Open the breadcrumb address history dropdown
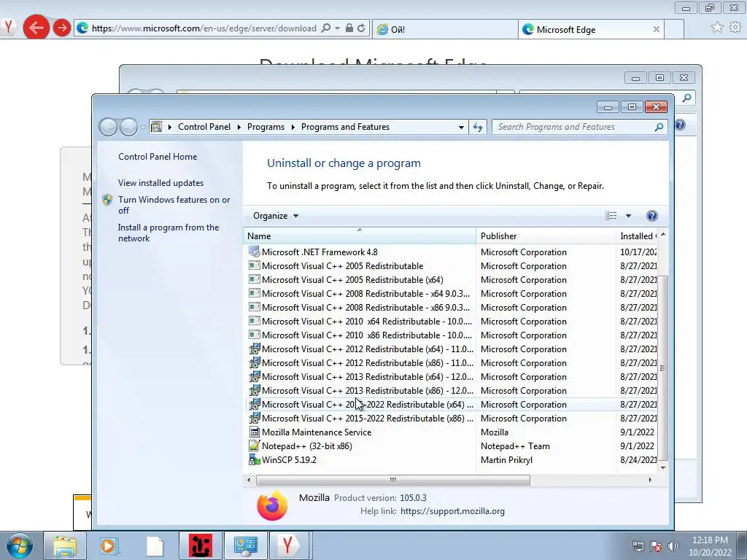747x560 pixels. pyautogui.click(x=461, y=127)
